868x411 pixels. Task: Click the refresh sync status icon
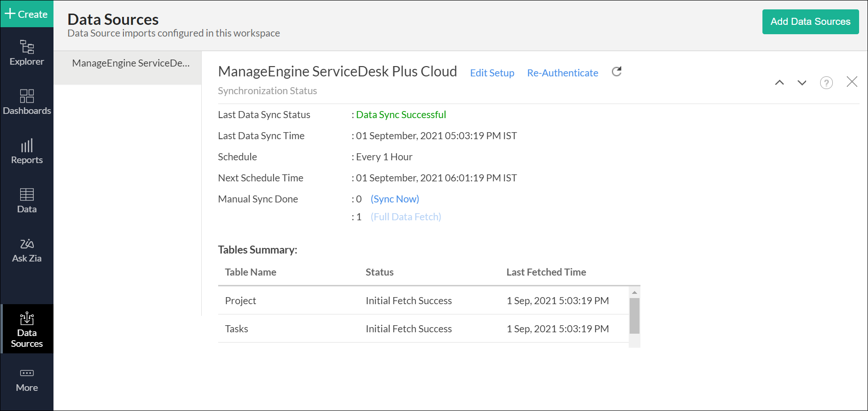point(617,72)
